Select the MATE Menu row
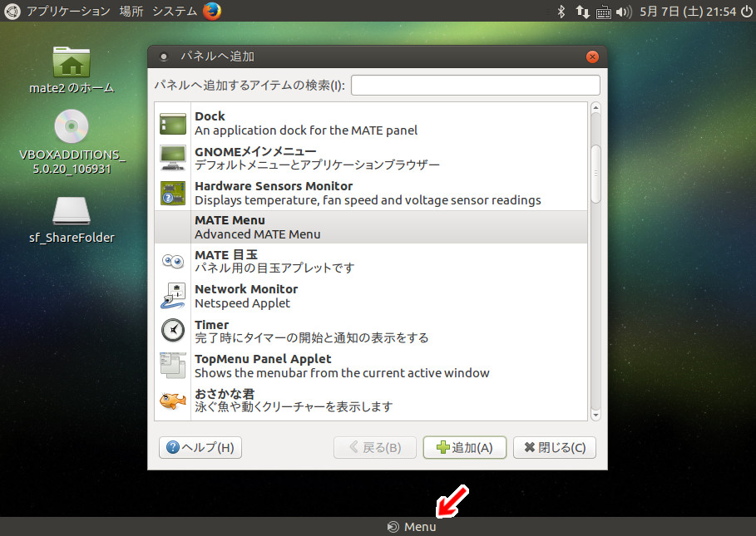The width and height of the screenshot is (756, 536). click(371, 227)
